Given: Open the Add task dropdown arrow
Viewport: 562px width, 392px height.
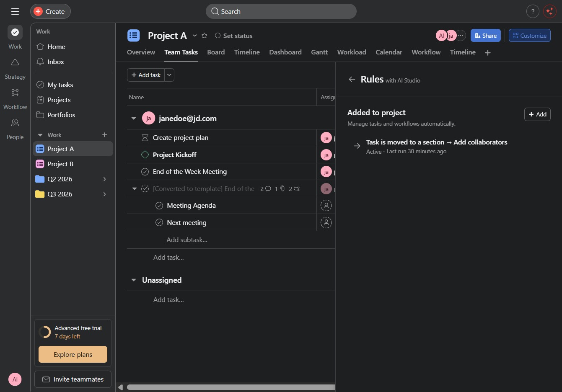Looking at the screenshot, I should click(169, 75).
